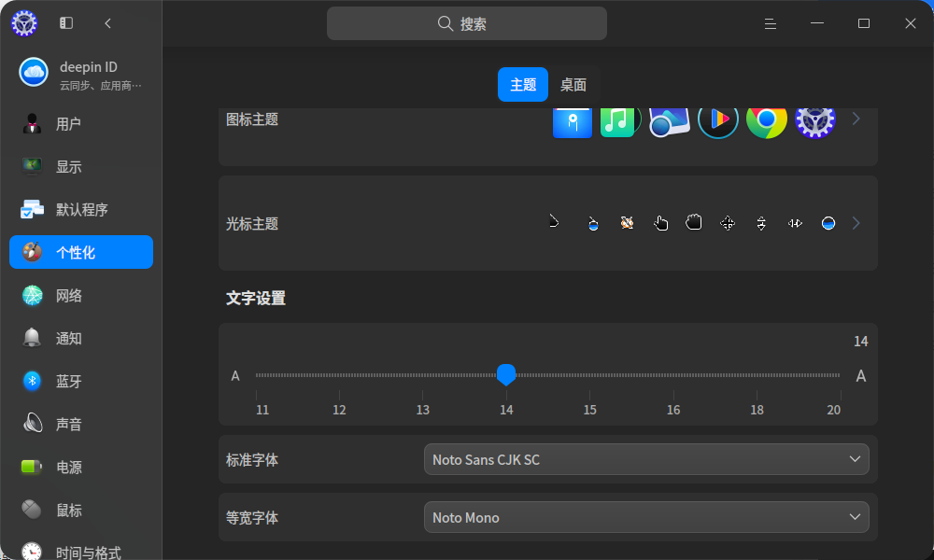934x560 pixels.
Task: Open the 声音 speaker icon
Action: coord(32,424)
